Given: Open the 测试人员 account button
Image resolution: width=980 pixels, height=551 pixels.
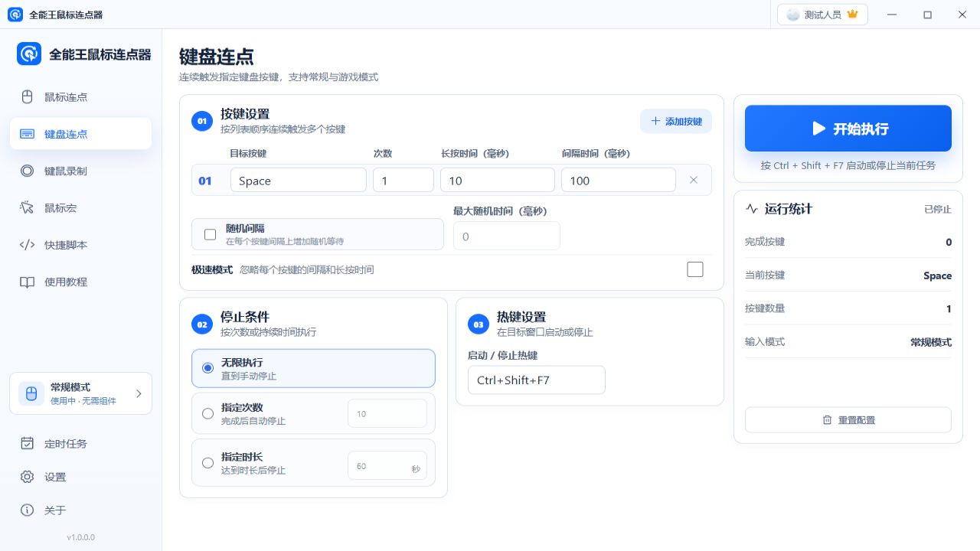Looking at the screenshot, I should click(822, 15).
